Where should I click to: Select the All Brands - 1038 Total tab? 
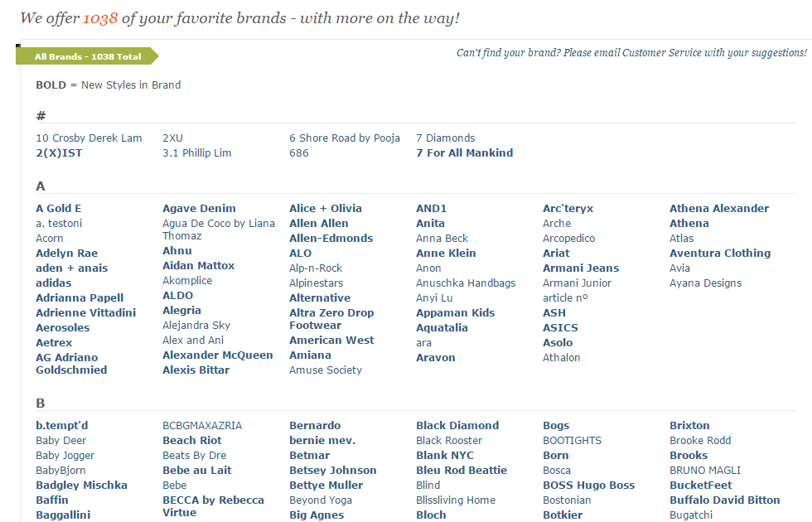pos(88,56)
